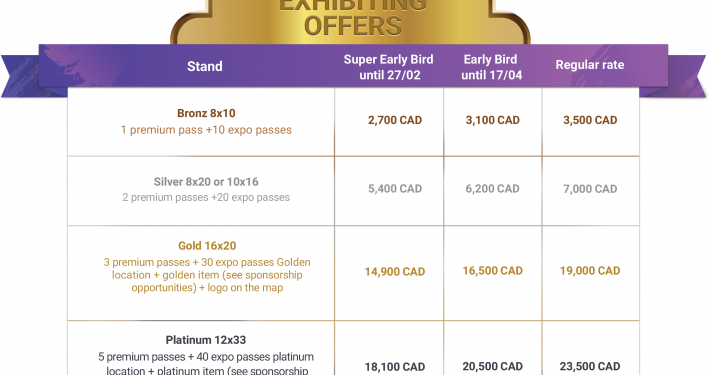Image resolution: width=710 pixels, height=375 pixels.
Task: Select the Super Early Bird until 27/02 header
Action: point(389,67)
